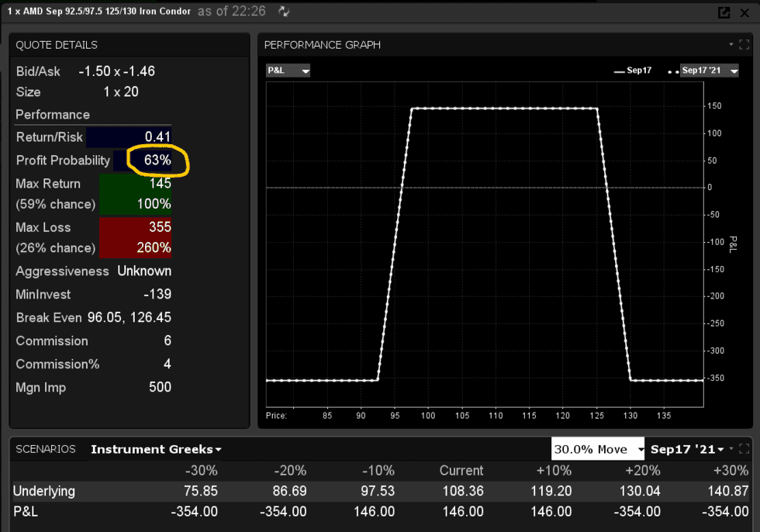Expand the Instrument Greeks selector
The image size is (760, 532).
[156, 449]
